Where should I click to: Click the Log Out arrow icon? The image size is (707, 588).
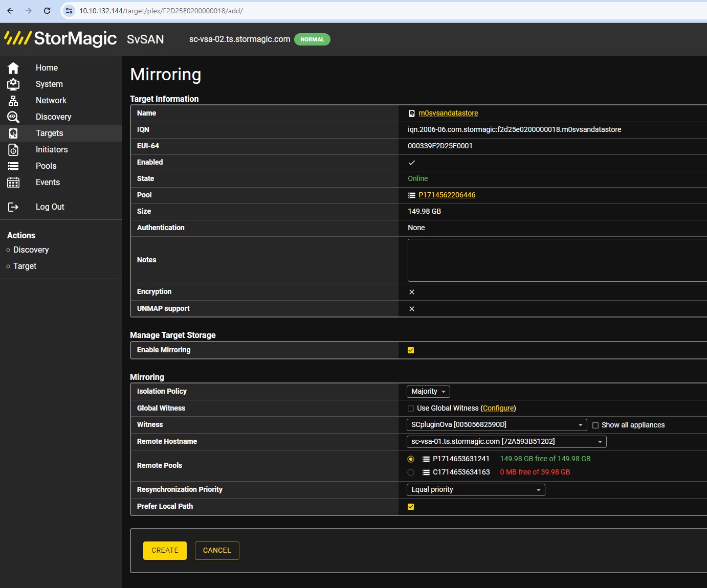click(13, 207)
